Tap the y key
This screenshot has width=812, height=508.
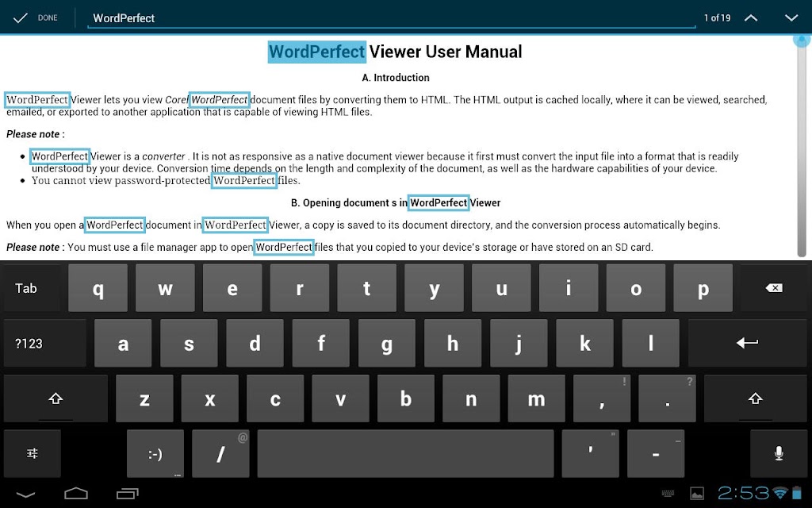click(434, 288)
